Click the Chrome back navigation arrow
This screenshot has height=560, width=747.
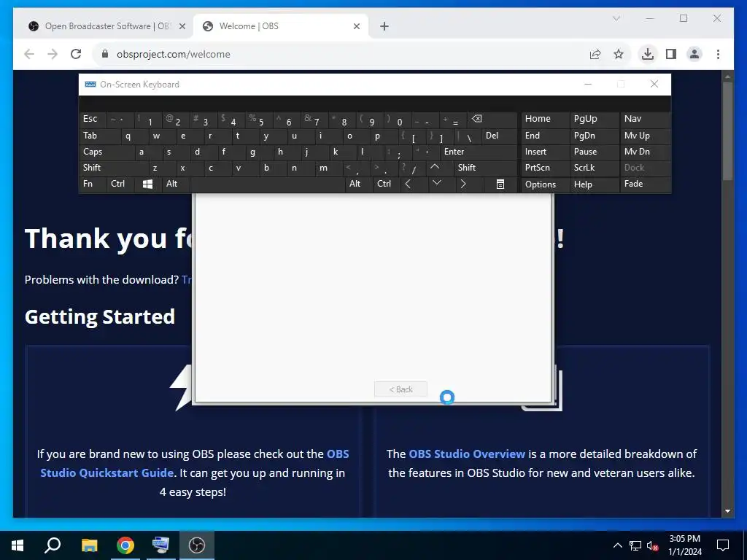(x=29, y=54)
